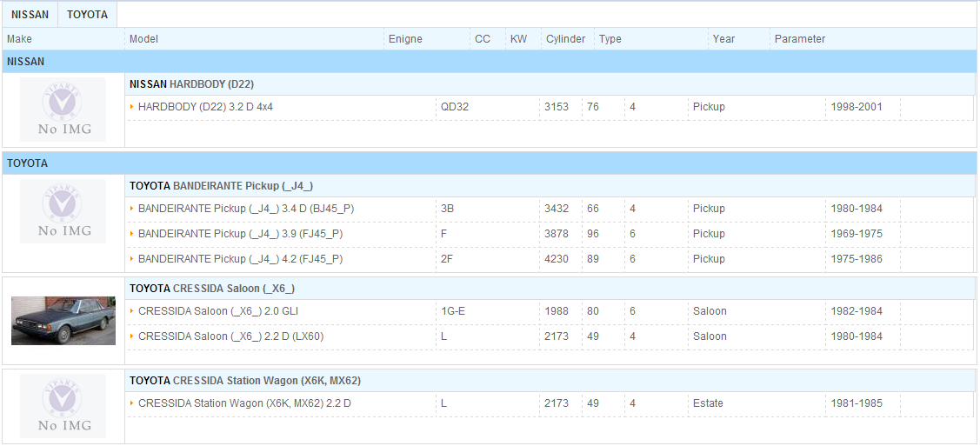Click the CC value 3878
Image resolution: width=980 pixels, height=446 pixels.
click(x=557, y=234)
